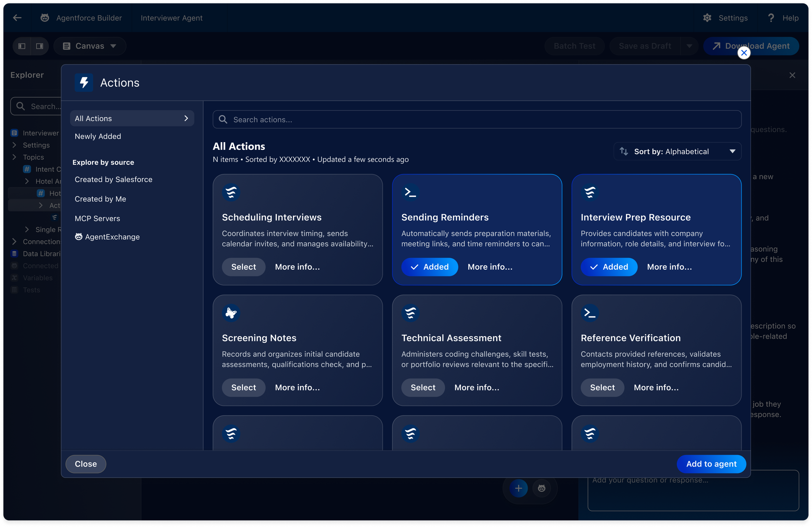Click the Batch Test button
Image resolution: width=812 pixels, height=527 pixels.
click(575, 46)
